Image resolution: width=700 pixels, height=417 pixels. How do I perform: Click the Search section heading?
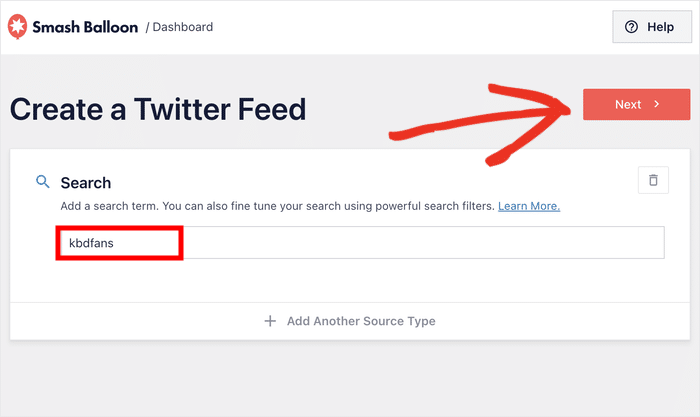pyautogui.click(x=85, y=183)
